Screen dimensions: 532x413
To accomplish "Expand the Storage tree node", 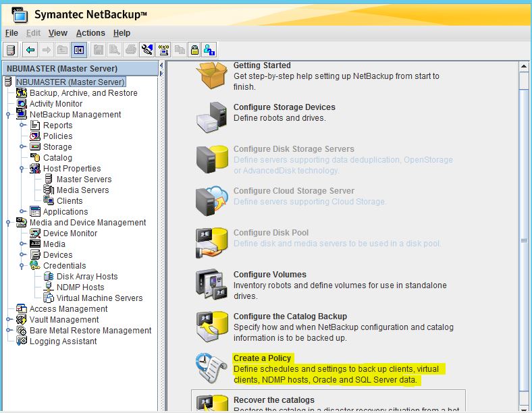I will click(22, 147).
